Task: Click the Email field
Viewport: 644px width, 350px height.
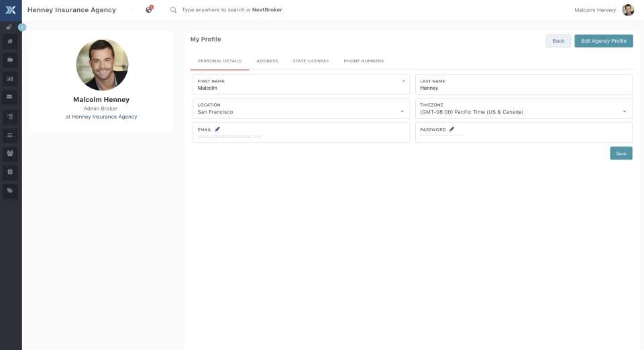Action: (x=301, y=133)
